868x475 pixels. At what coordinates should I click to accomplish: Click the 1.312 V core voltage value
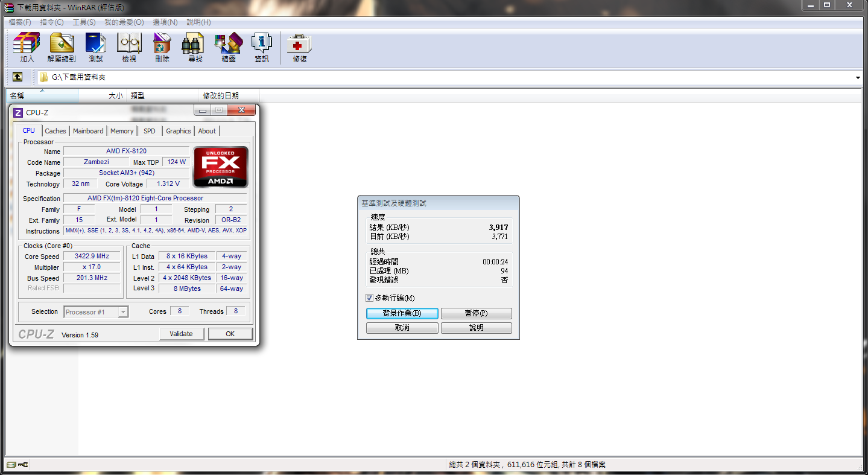[x=168, y=183]
